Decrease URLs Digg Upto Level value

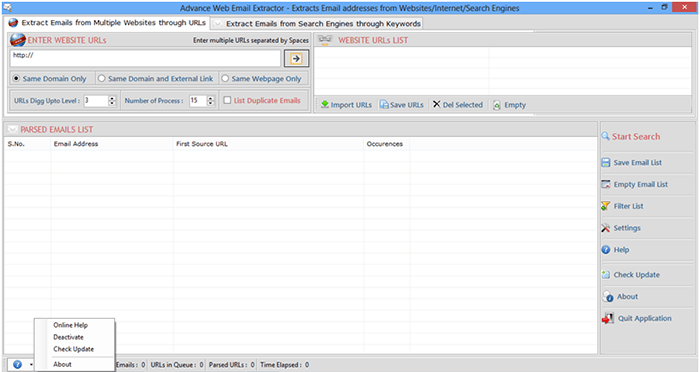(112, 103)
